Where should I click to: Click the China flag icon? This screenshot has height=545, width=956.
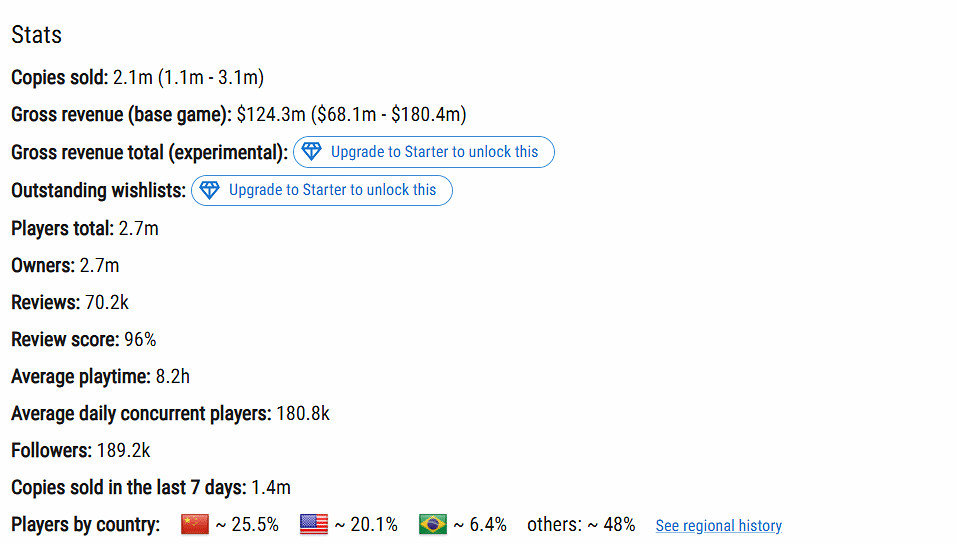click(194, 524)
